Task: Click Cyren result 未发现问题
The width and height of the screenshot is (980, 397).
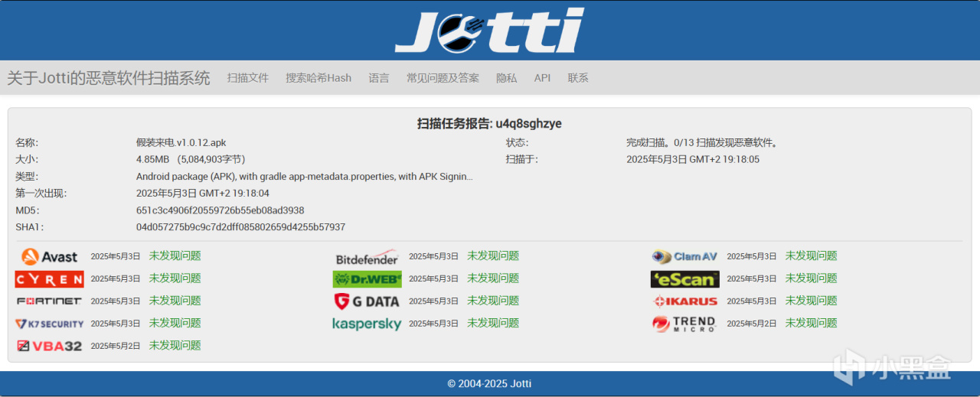Action: point(175,278)
